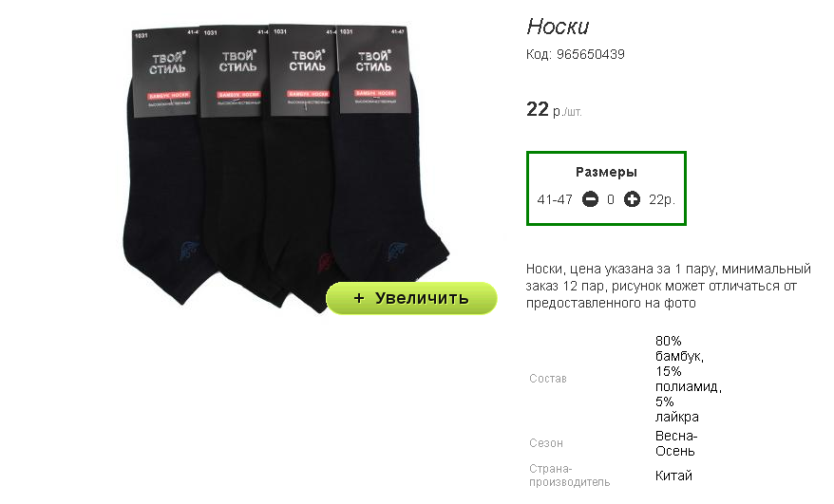Click the Сезон attribute label
834x504 pixels.
click(x=546, y=443)
